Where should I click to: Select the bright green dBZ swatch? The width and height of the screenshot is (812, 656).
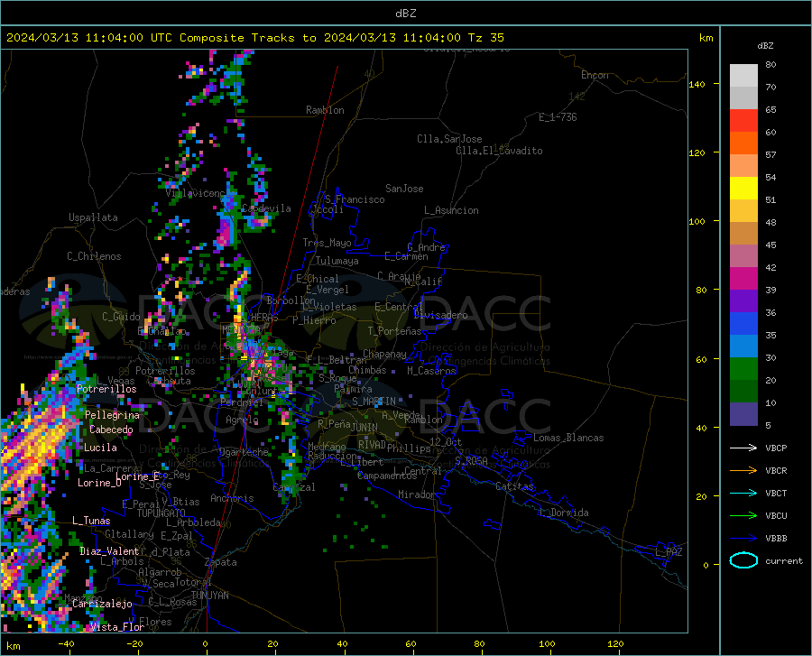pos(743,369)
